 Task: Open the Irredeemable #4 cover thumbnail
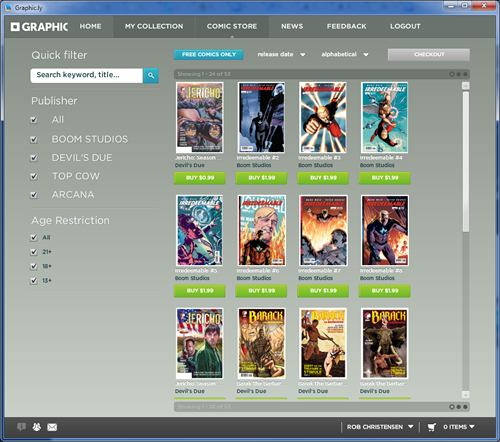(385, 117)
